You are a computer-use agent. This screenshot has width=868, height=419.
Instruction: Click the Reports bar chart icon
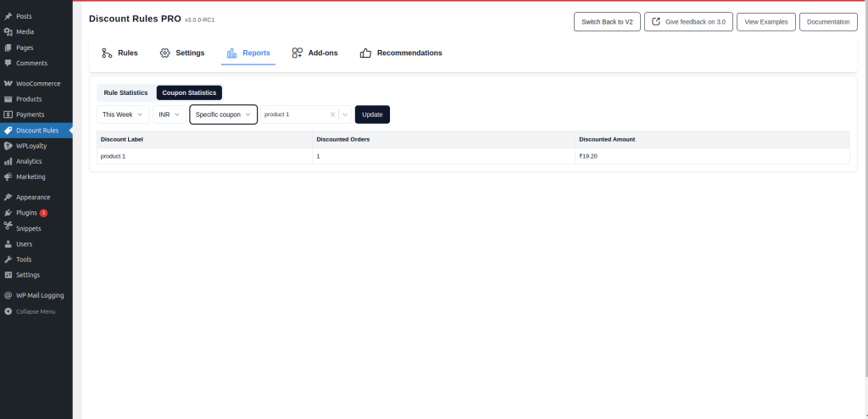pyautogui.click(x=231, y=53)
